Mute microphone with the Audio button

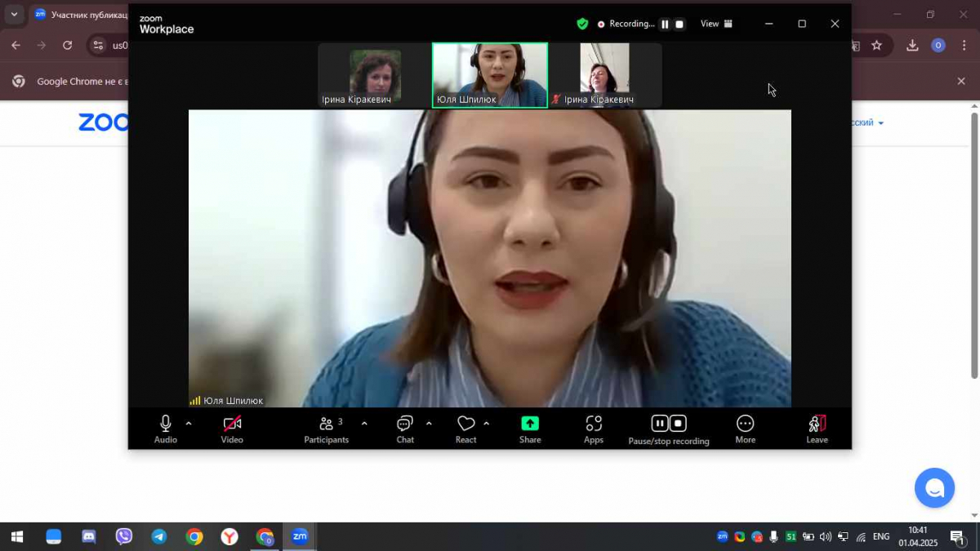[x=166, y=429]
